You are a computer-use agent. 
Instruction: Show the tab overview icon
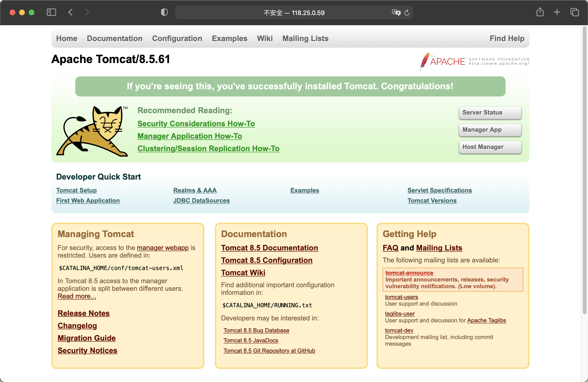574,12
